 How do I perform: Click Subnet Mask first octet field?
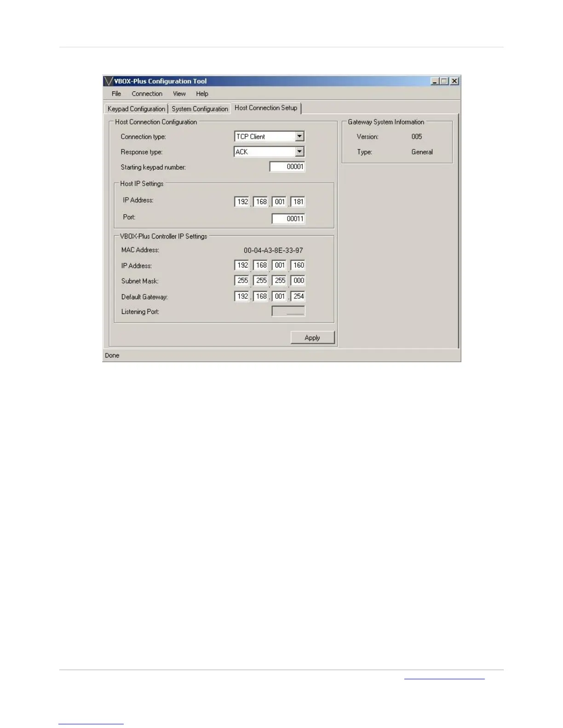(x=242, y=280)
